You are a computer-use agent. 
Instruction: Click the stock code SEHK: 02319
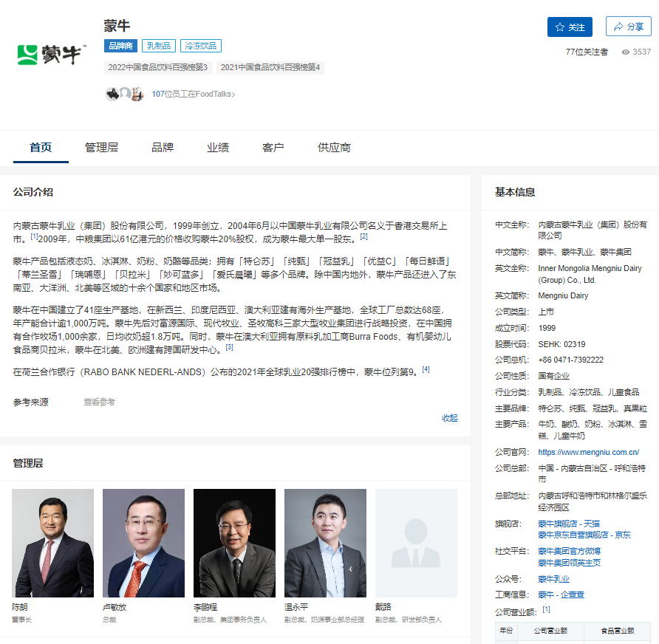pos(561,344)
